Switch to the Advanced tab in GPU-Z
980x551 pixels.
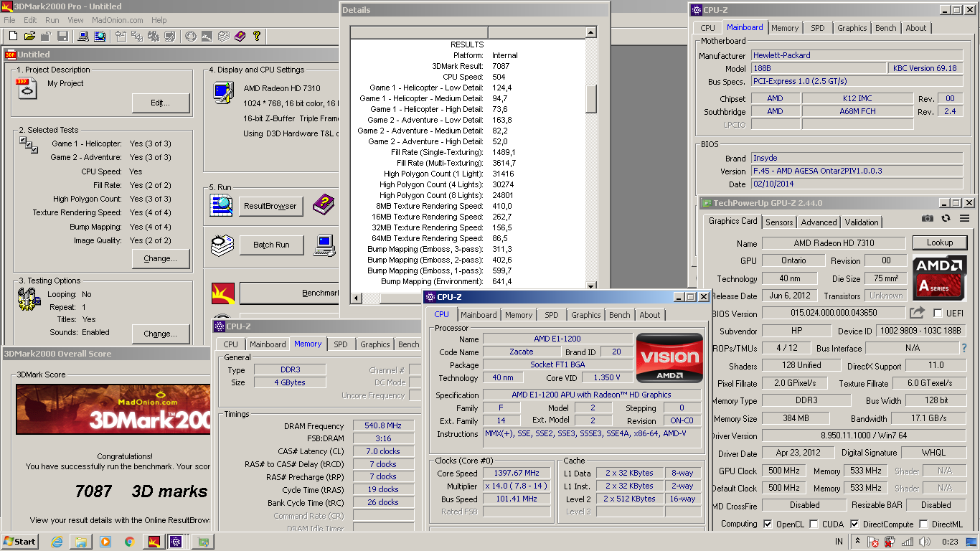pos(819,222)
